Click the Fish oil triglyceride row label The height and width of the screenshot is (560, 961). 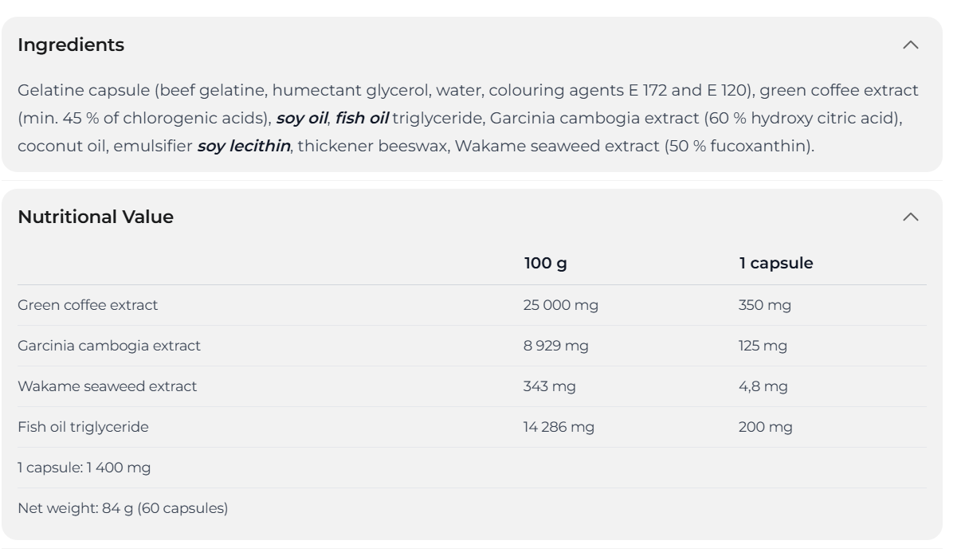[83, 427]
